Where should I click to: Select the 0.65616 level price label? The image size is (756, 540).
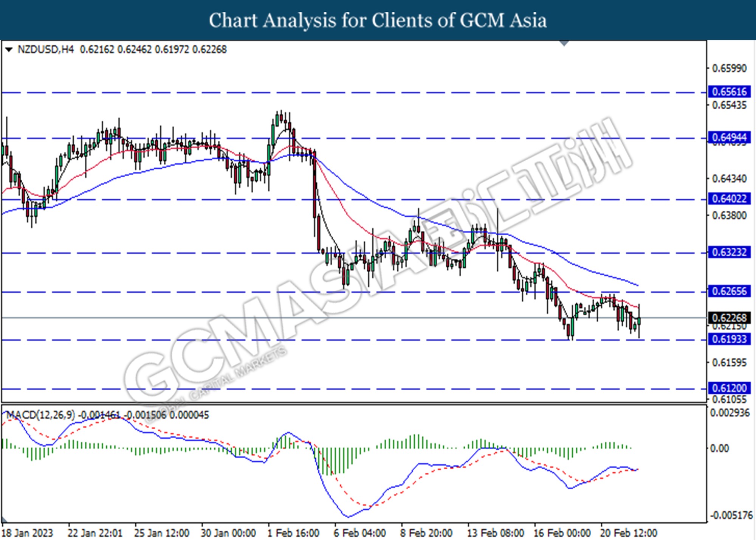pos(729,92)
